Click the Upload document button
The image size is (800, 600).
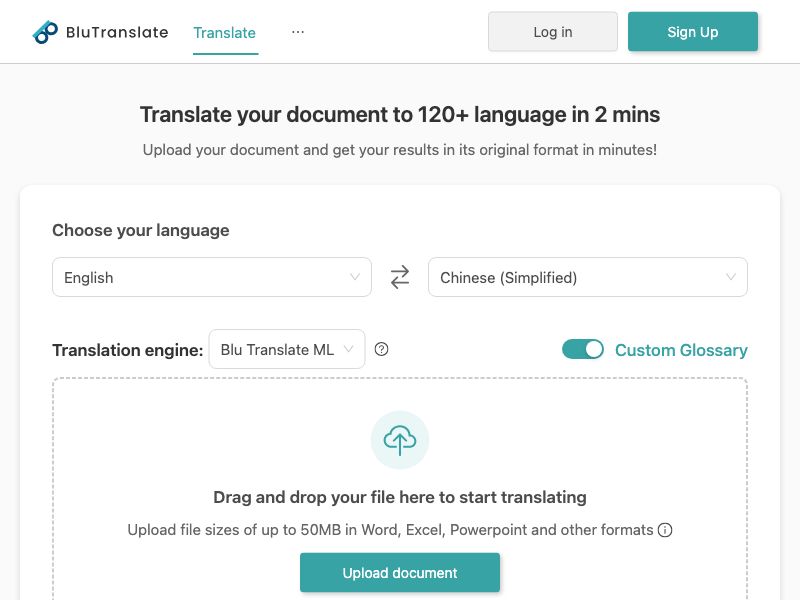coord(400,572)
